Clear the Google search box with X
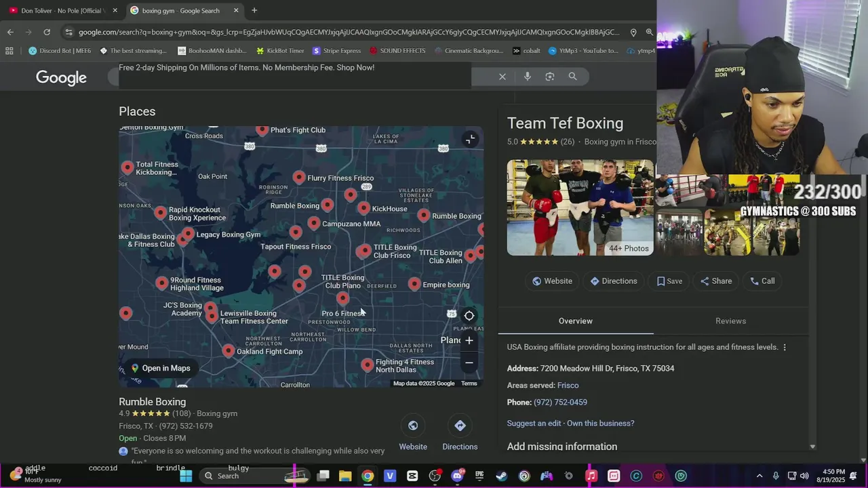This screenshot has width=868, height=488. [x=502, y=77]
